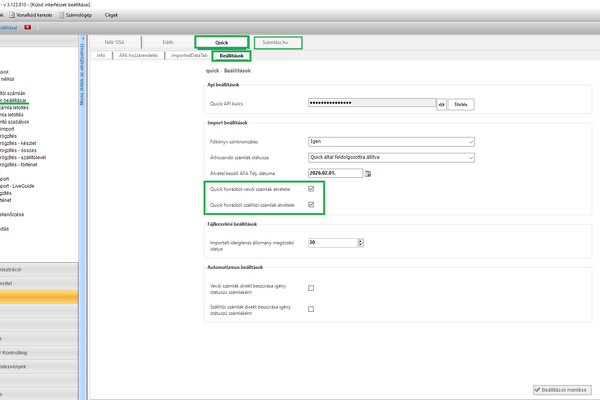This screenshot has height=400, width=600.
Task: Decrease the temporary file retention value
Action: [360, 245]
